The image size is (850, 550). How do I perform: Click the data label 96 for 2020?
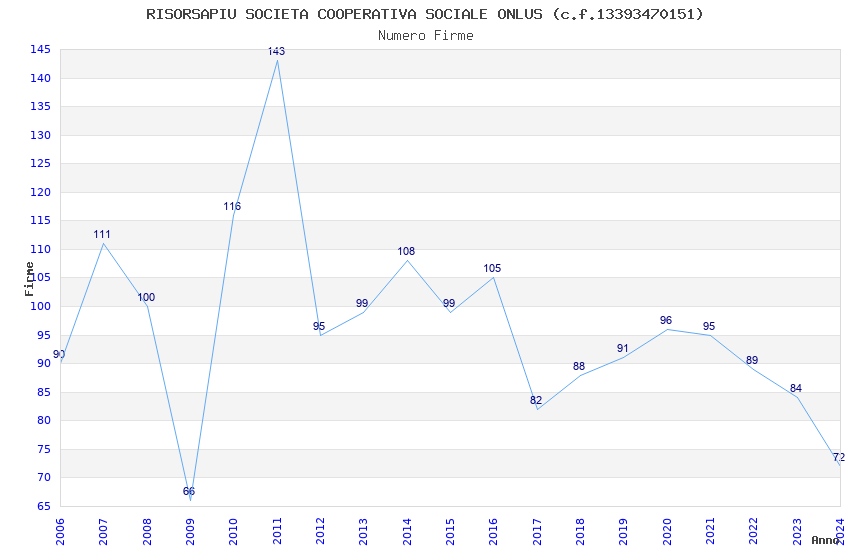tap(666, 320)
